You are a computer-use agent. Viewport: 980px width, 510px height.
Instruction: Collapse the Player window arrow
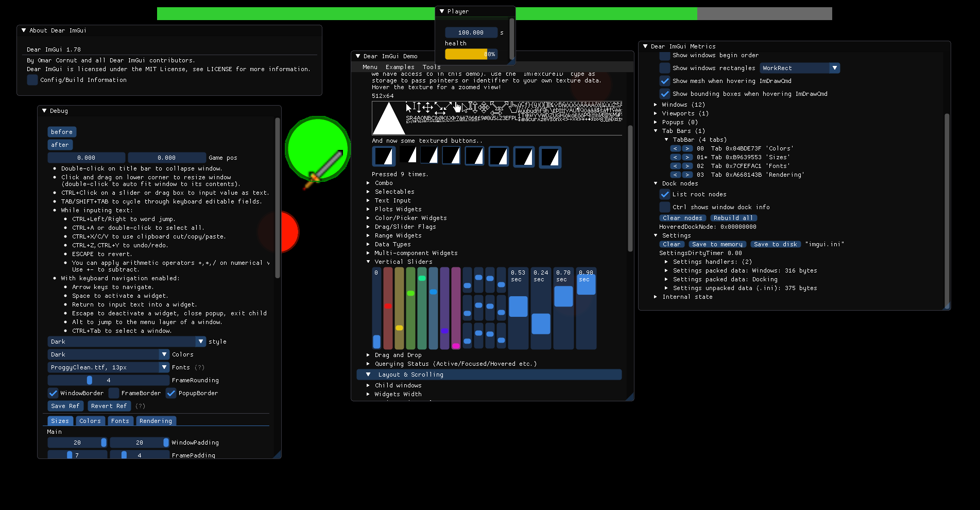click(x=442, y=11)
